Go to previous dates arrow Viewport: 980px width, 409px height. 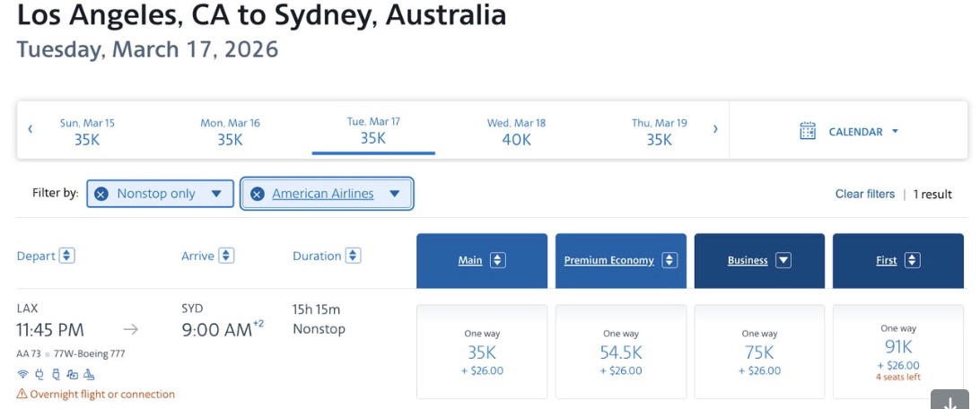point(30,129)
